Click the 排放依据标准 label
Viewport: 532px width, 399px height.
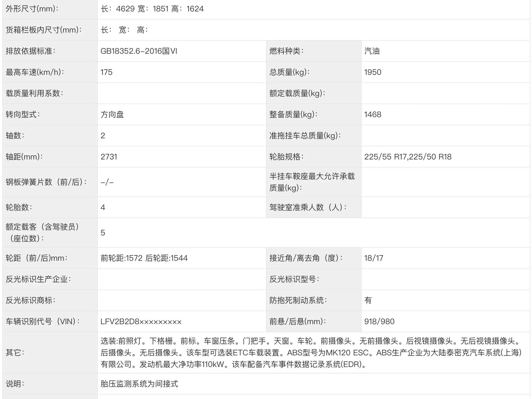pyautogui.click(x=31, y=51)
